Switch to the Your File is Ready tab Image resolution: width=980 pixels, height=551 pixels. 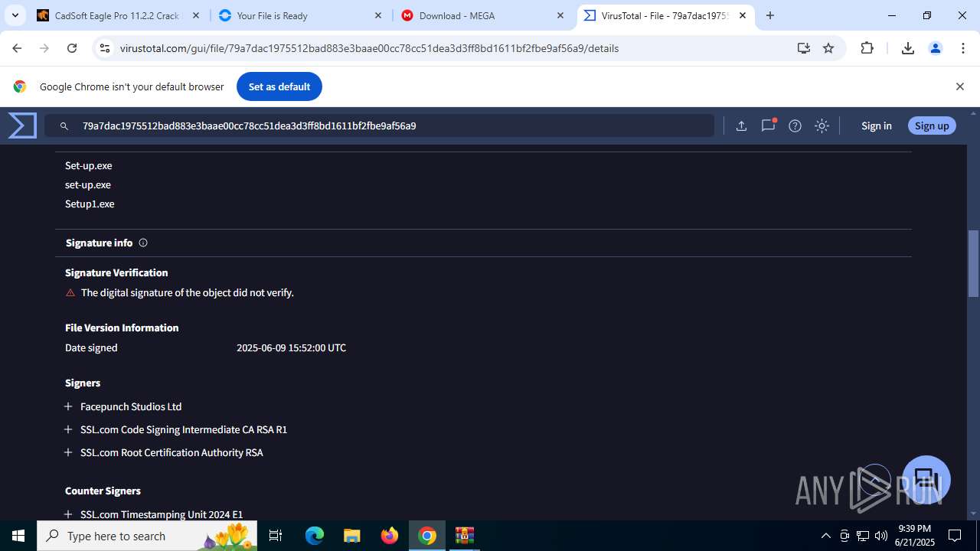pos(300,15)
